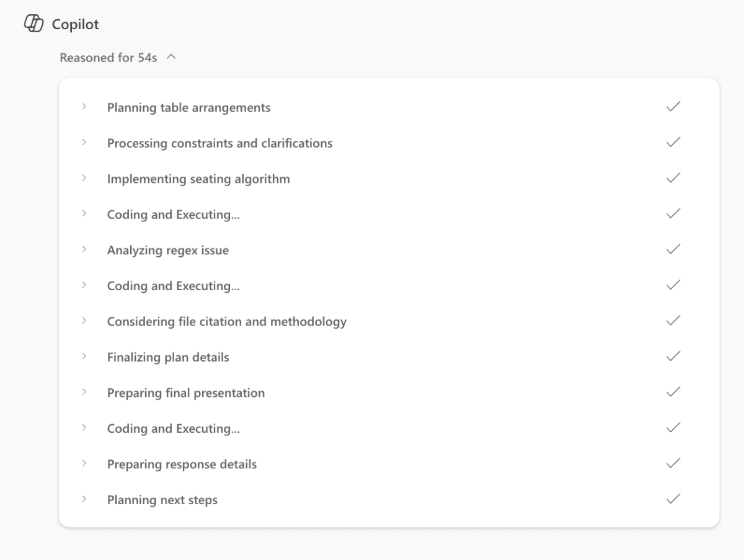
Task: Click the 'Reasoned for 54s' text
Action: click(108, 58)
